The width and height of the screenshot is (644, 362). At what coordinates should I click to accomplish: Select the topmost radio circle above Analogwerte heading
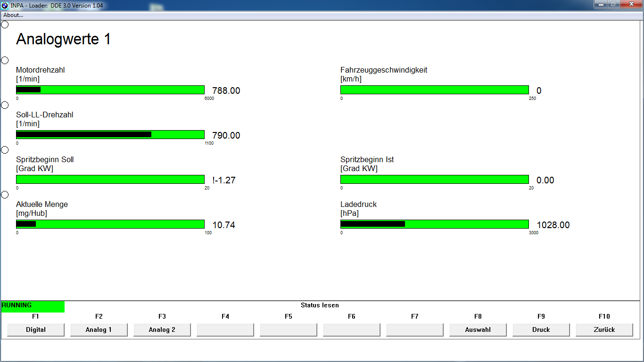pos(5,25)
